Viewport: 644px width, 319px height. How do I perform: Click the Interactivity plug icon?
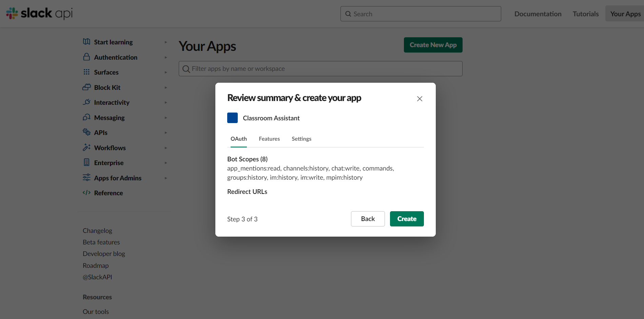(86, 102)
